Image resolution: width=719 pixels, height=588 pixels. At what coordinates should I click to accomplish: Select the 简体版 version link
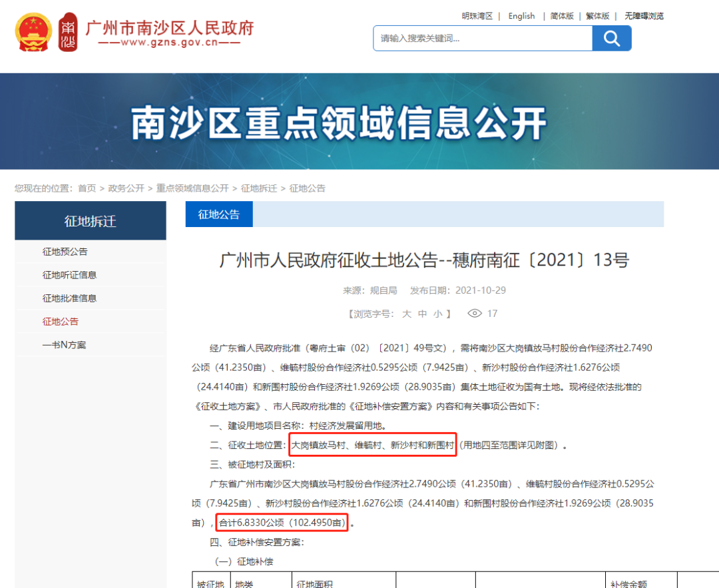pyautogui.click(x=562, y=16)
